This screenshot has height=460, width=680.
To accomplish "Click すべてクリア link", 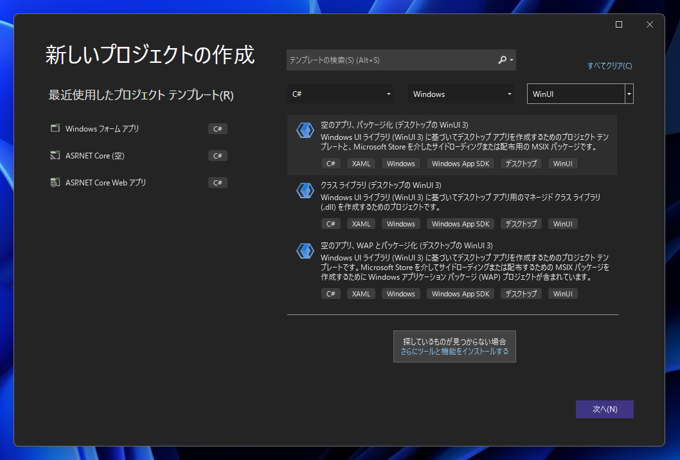I will tap(609, 66).
